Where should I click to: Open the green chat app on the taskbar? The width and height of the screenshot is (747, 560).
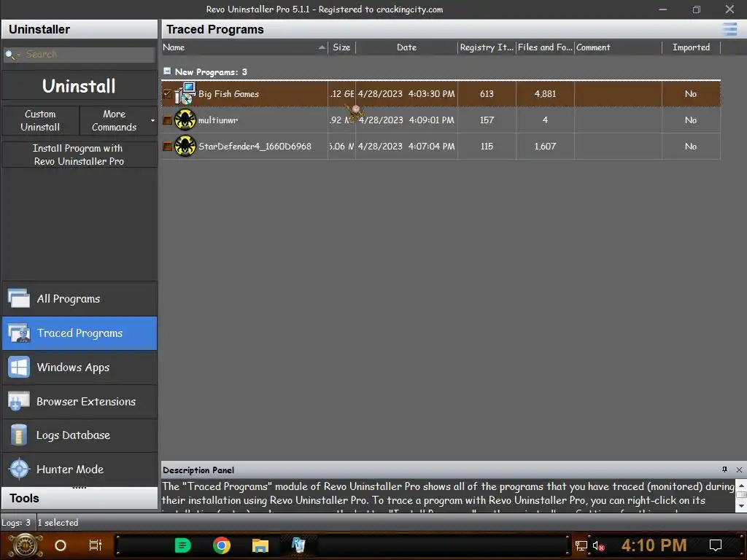(183, 545)
